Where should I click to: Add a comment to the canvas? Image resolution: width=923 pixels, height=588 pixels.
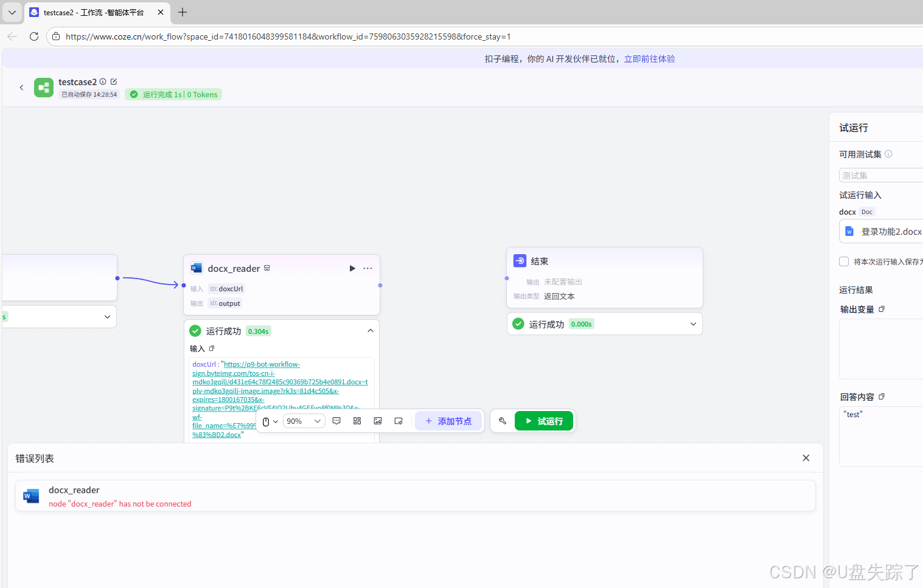(336, 421)
